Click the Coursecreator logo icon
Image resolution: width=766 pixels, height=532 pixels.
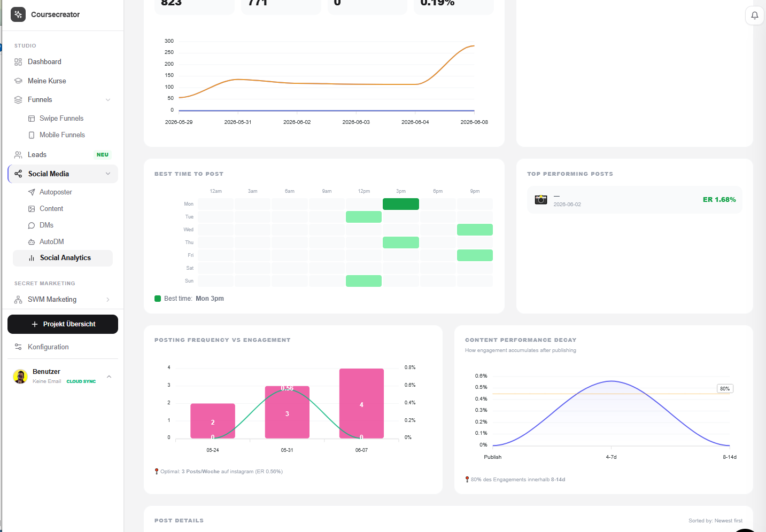18,14
